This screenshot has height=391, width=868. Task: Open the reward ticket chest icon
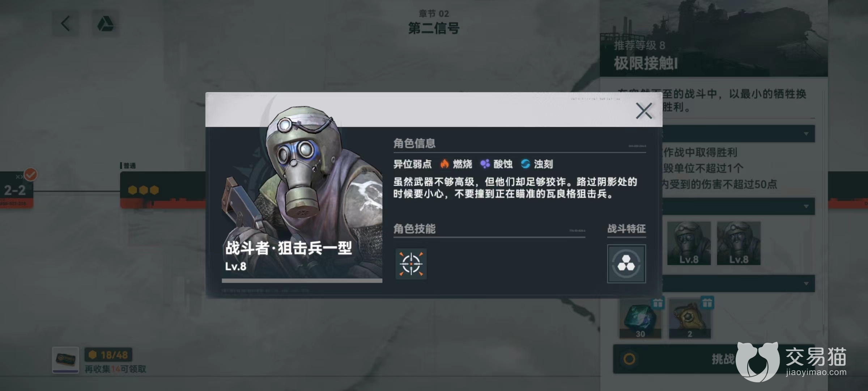coord(65,360)
